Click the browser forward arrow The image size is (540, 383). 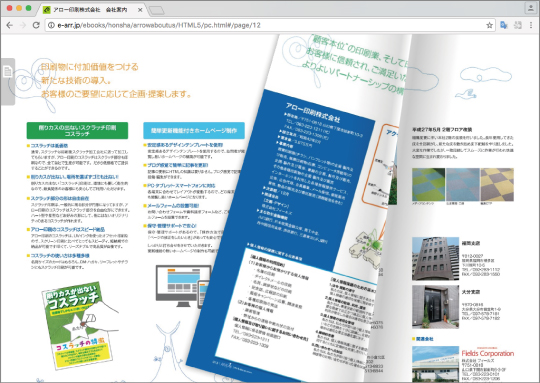click(23, 25)
